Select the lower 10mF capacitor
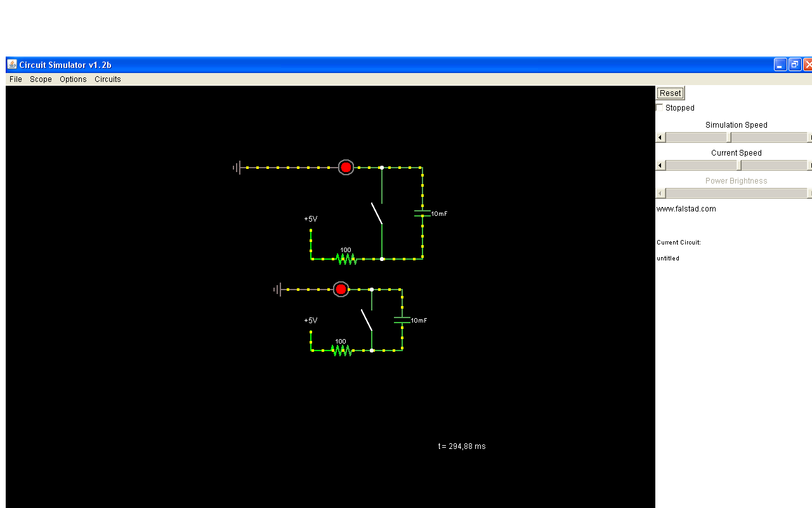The width and height of the screenshot is (812, 508). point(402,320)
